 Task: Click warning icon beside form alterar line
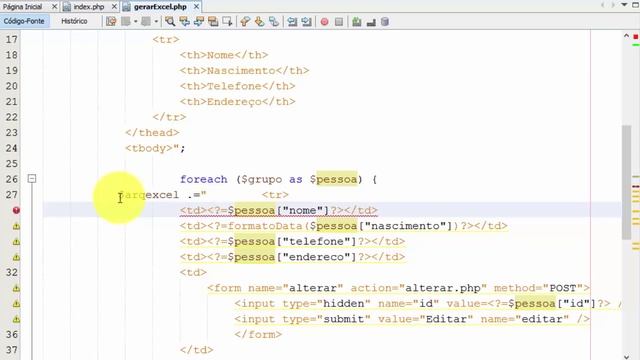(x=16, y=288)
